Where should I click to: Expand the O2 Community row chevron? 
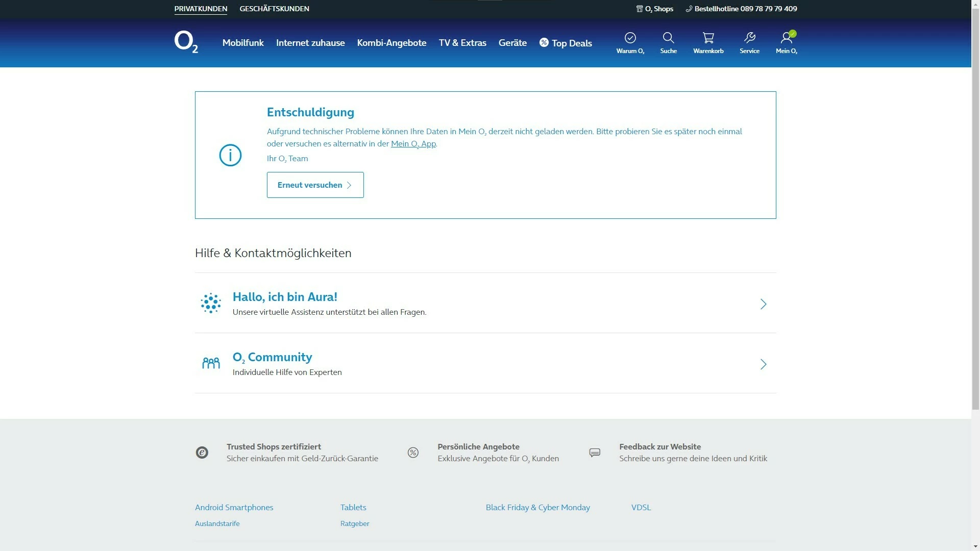pyautogui.click(x=763, y=364)
